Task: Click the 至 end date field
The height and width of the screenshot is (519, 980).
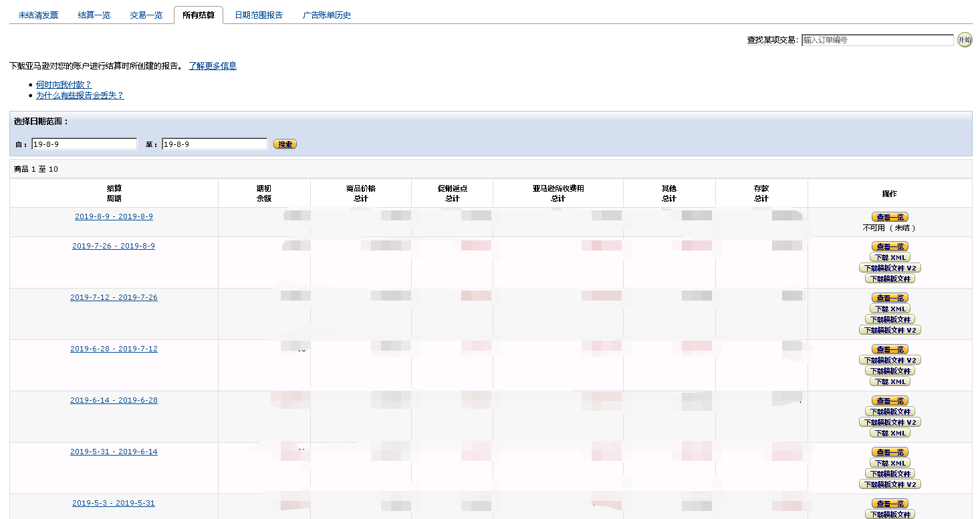Action: coord(215,144)
